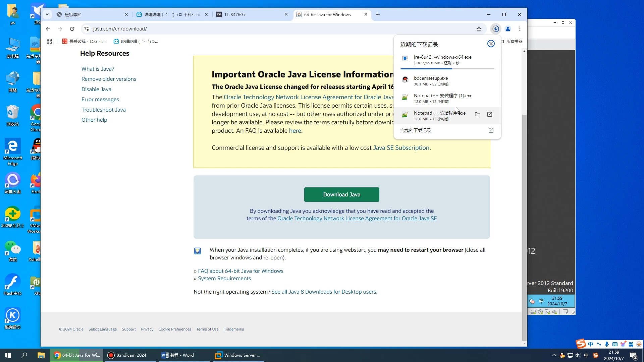
Task: Open Error messages help link
Action: [x=100, y=99]
